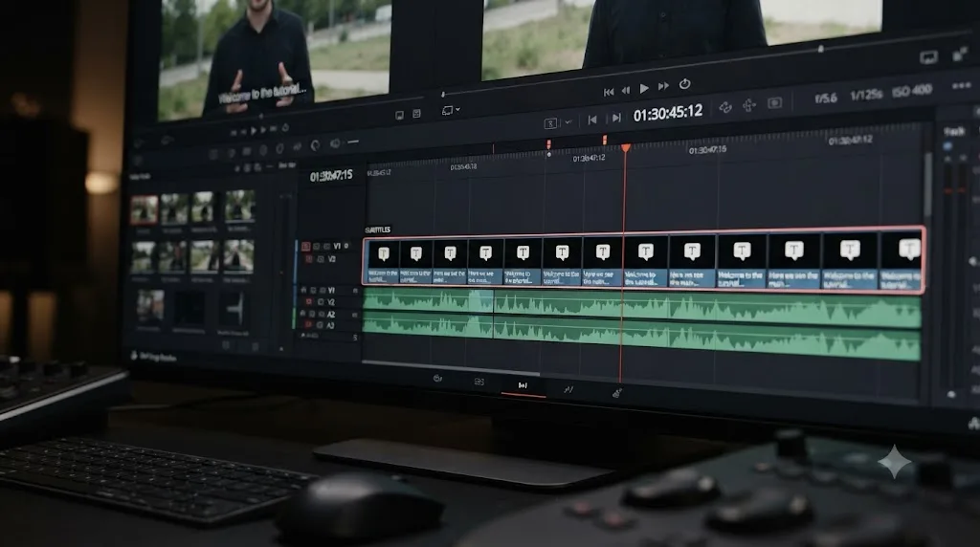The image size is (980, 547).
Task: Click the 1/125s shutter speed readout
Action: point(865,95)
